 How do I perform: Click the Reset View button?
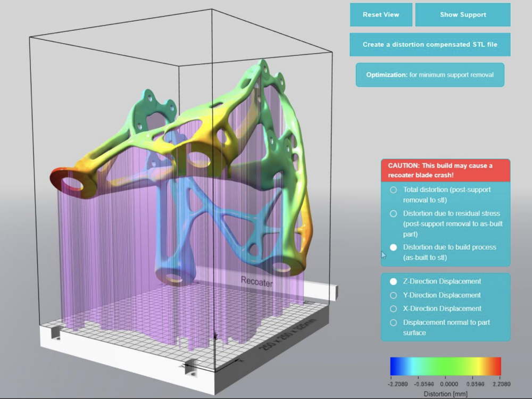[x=381, y=14]
